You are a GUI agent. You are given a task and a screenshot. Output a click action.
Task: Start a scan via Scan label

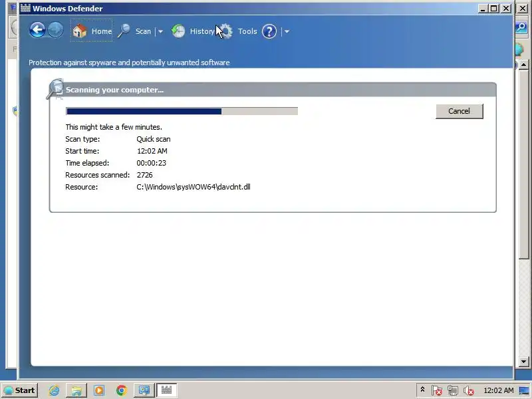[x=143, y=31]
